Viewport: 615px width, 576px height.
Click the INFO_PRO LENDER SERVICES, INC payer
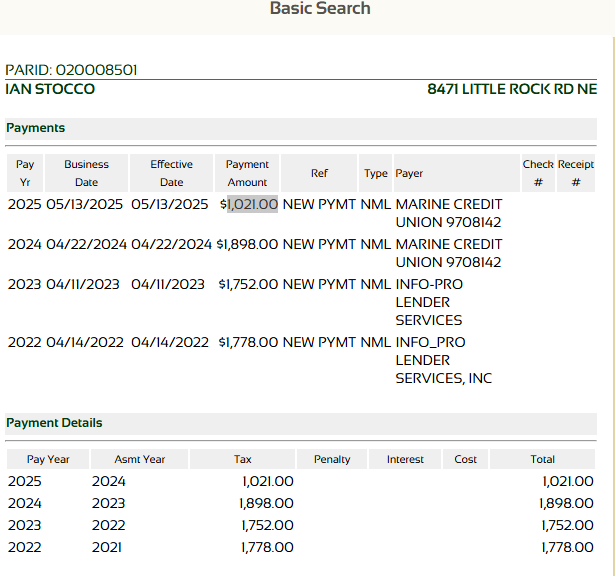point(443,360)
